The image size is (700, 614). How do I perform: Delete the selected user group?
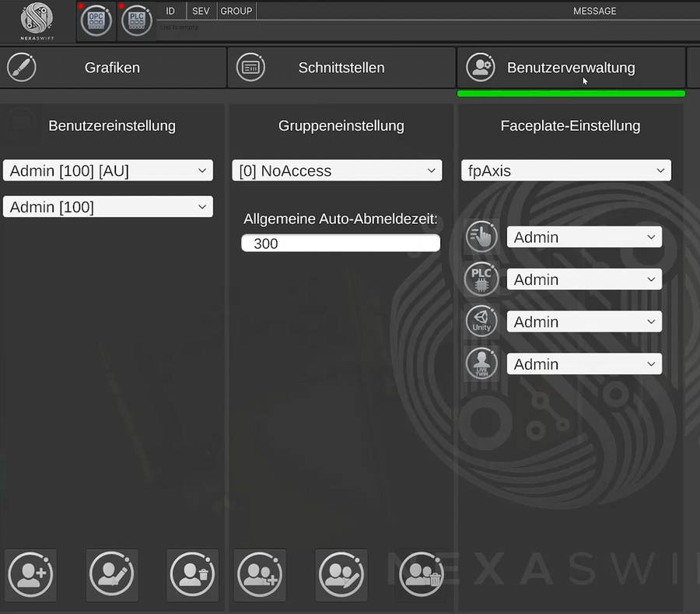pyautogui.click(x=422, y=575)
